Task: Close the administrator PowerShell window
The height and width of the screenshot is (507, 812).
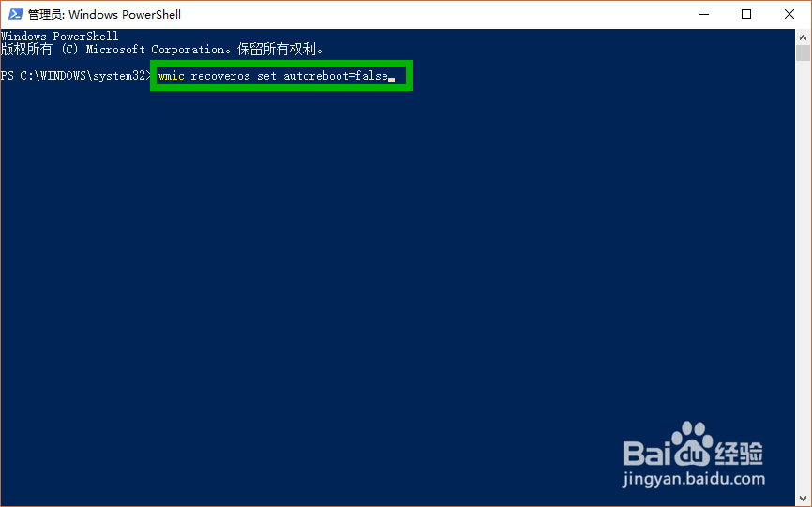Action: [789, 14]
